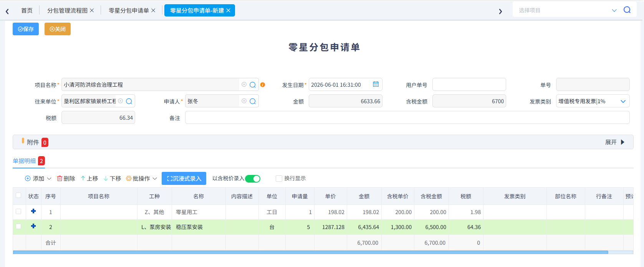
Task: Open the 发生日期 calendar picker
Action: (x=376, y=84)
